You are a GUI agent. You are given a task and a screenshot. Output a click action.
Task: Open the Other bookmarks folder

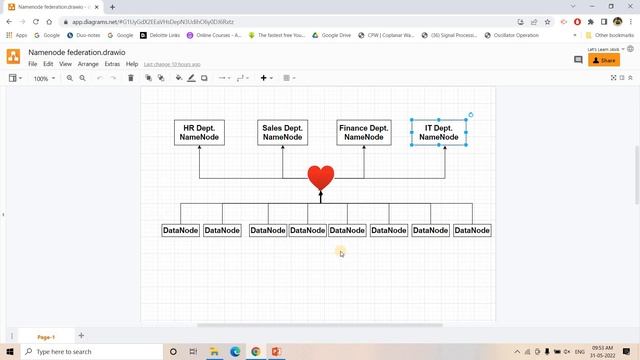610,36
